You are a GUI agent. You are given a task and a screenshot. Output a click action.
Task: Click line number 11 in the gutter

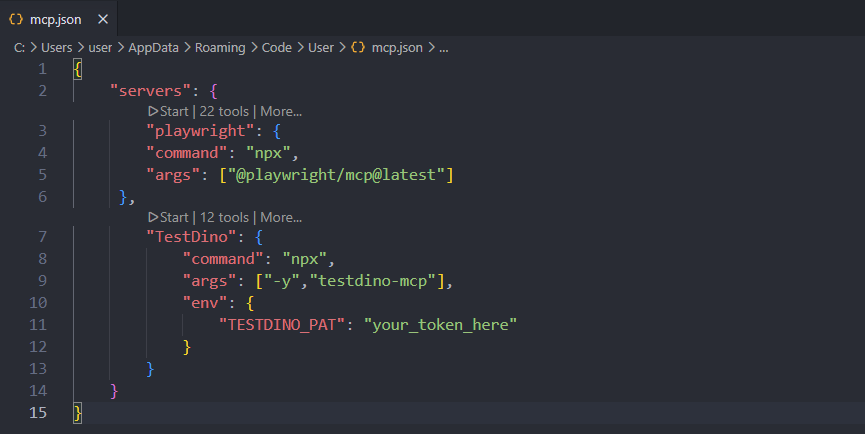point(38,324)
